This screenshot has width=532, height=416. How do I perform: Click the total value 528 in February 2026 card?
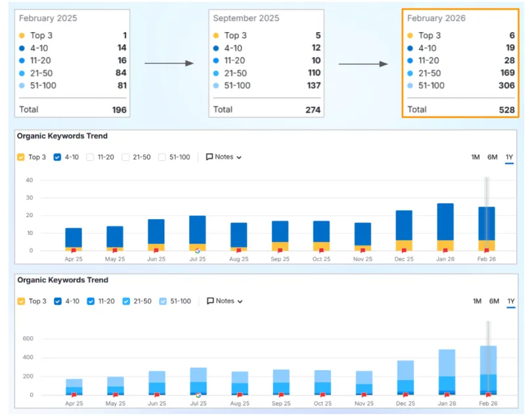tap(507, 110)
